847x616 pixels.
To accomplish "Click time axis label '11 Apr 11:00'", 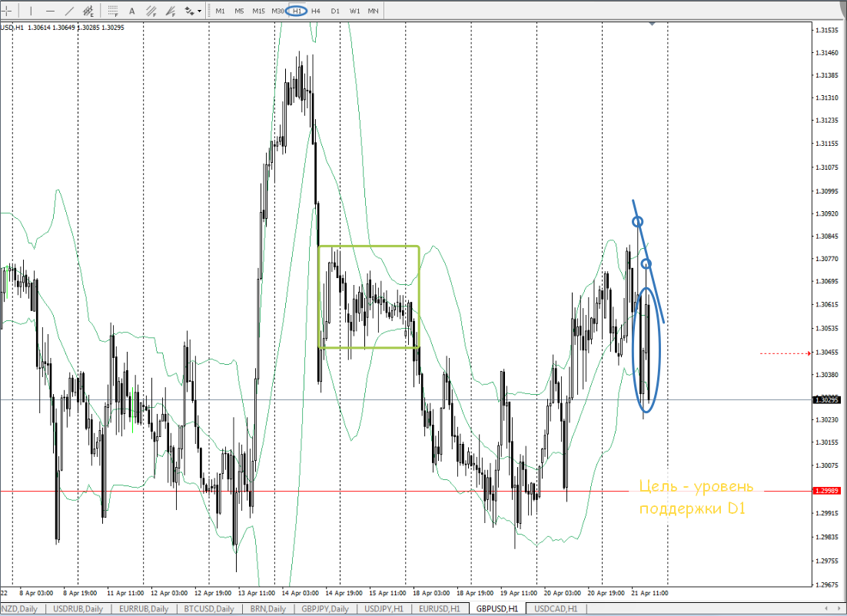I will (125, 593).
